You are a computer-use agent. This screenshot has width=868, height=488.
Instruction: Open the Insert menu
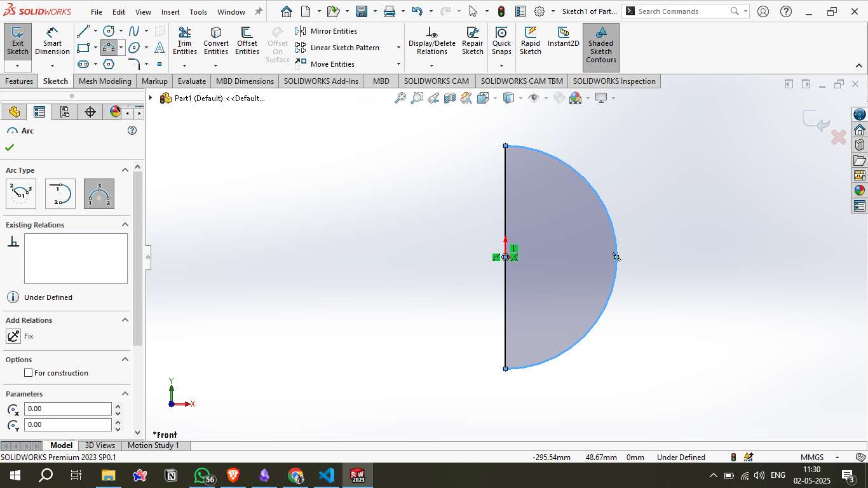tap(170, 12)
